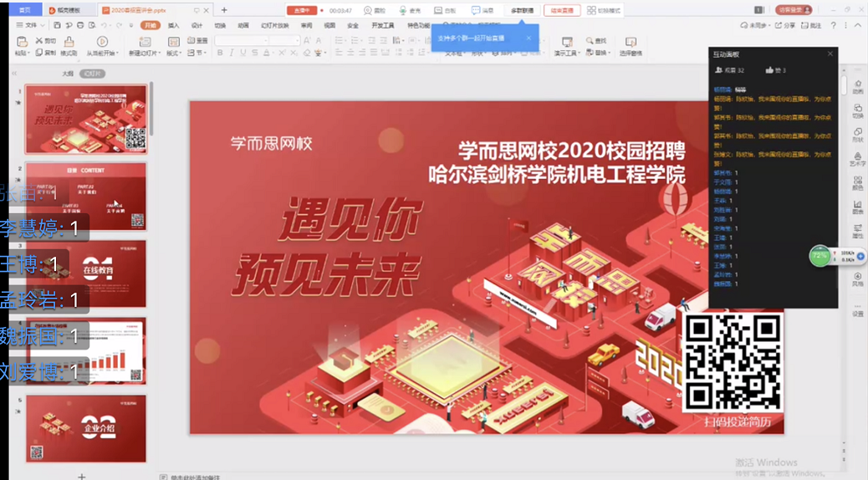This screenshot has width=868, height=480.
Task: Click the Undo arrow
Action: (x=104, y=25)
